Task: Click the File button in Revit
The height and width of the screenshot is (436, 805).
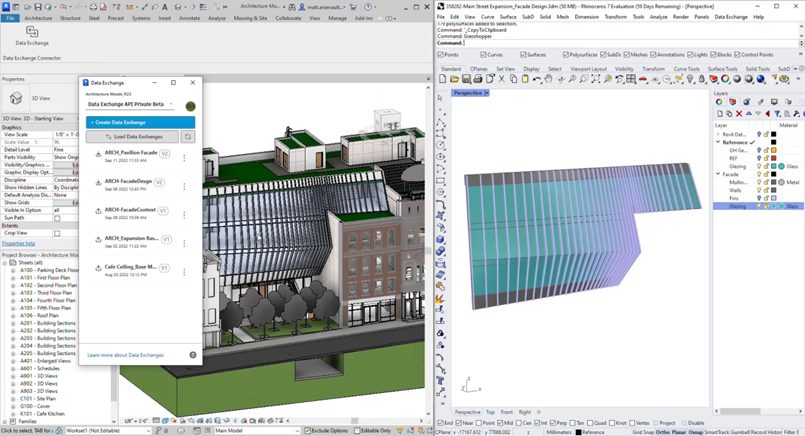Action: [x=10, y=18]
